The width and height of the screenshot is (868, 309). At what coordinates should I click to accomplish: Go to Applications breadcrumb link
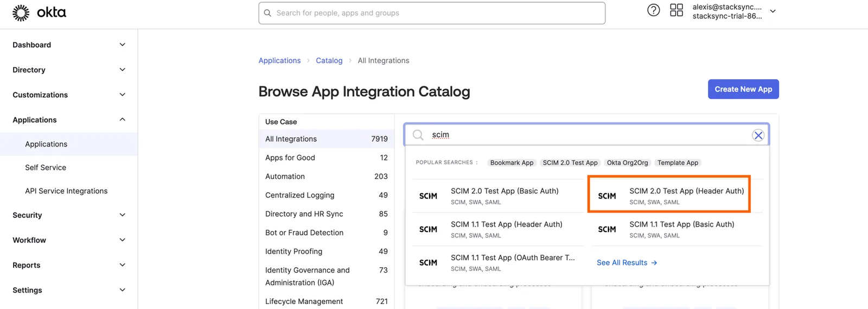279,60
